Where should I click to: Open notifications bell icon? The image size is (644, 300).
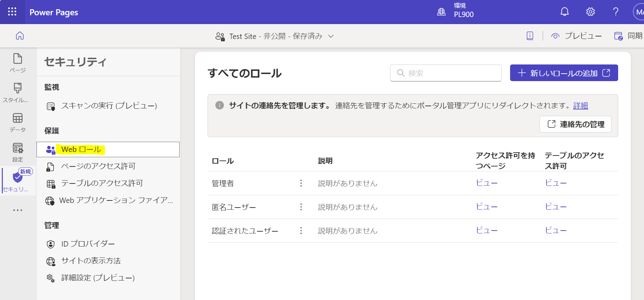(x=565, y=12)
